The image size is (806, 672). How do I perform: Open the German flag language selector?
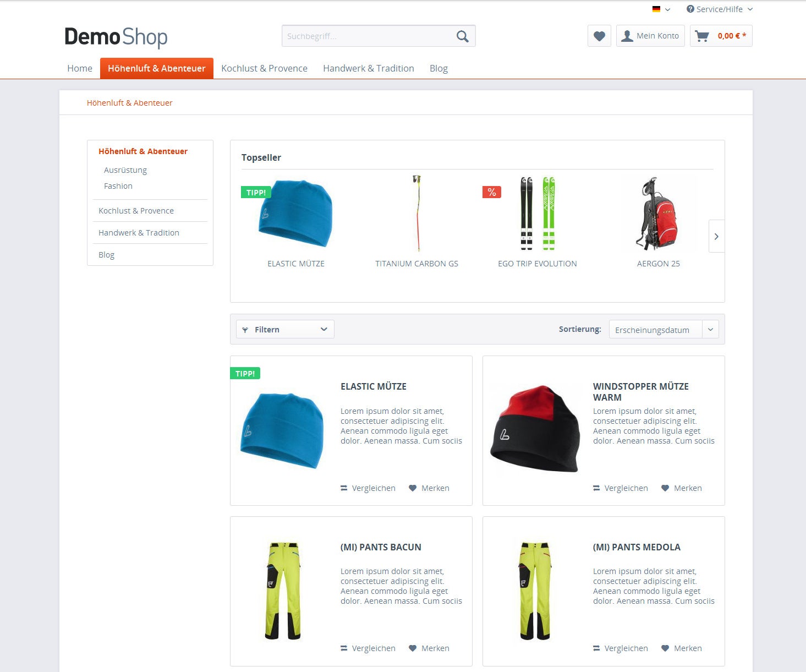point(661,9)
